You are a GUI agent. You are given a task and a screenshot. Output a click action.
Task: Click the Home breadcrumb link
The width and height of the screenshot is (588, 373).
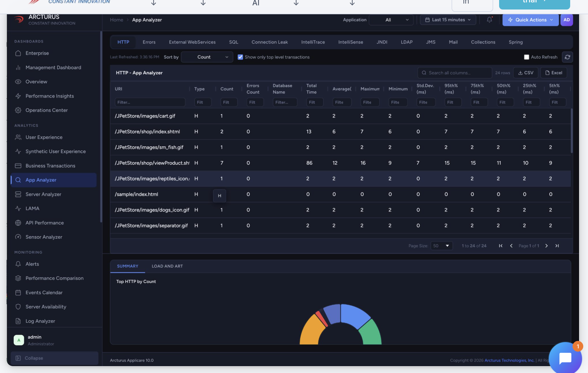point(117,20)
